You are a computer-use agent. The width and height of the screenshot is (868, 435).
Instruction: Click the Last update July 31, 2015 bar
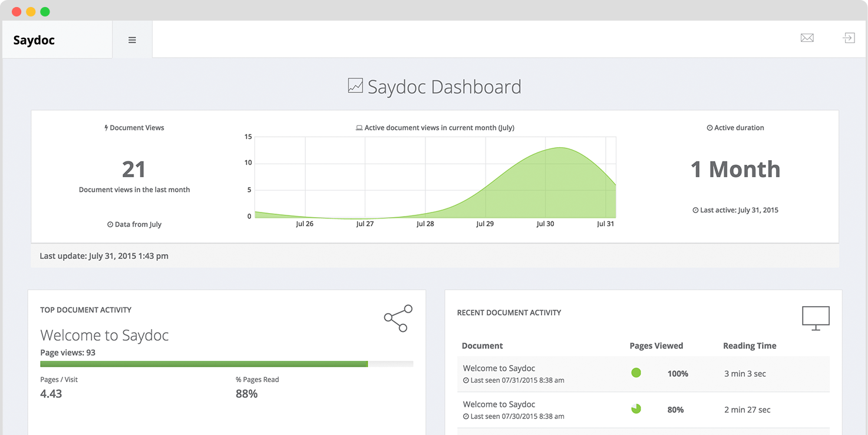click(x=435, y=256)
